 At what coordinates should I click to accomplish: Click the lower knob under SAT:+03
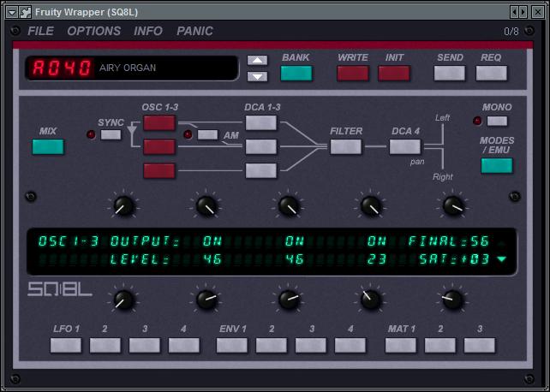(453, 300)
